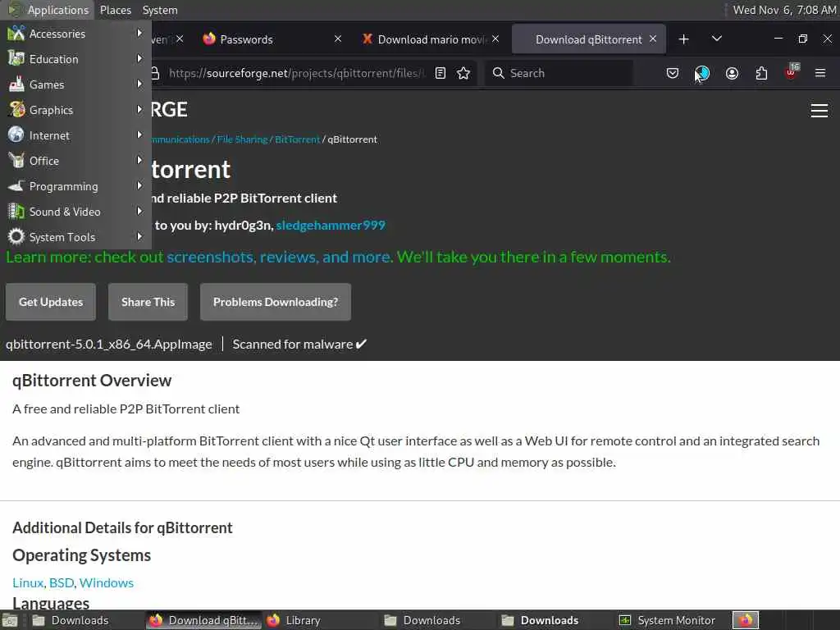Open the Sound & Video submenu
Viewport: 840px width, 630px height.
click(x=75, y=212)
